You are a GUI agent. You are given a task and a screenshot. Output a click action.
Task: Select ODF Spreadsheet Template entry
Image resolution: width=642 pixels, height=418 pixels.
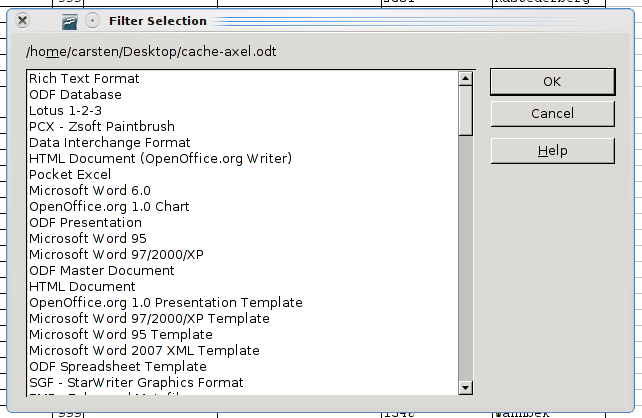click(117, 367)
